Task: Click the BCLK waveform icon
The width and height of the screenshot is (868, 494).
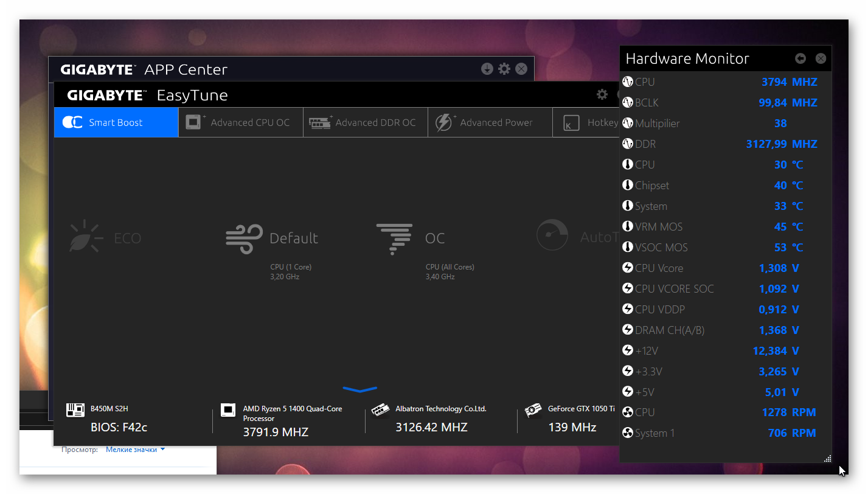Action: click(x=628, y=103)
